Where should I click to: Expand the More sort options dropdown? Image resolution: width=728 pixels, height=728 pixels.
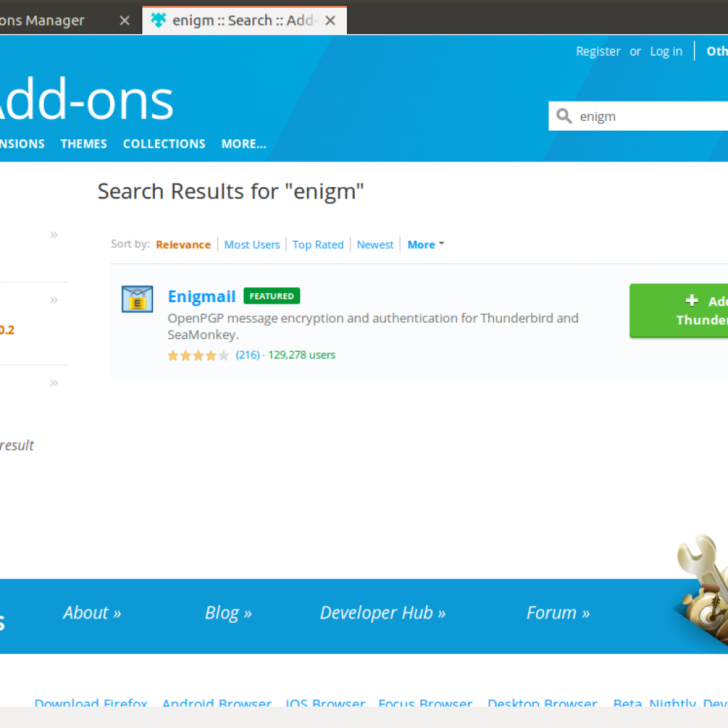point(426,245)
